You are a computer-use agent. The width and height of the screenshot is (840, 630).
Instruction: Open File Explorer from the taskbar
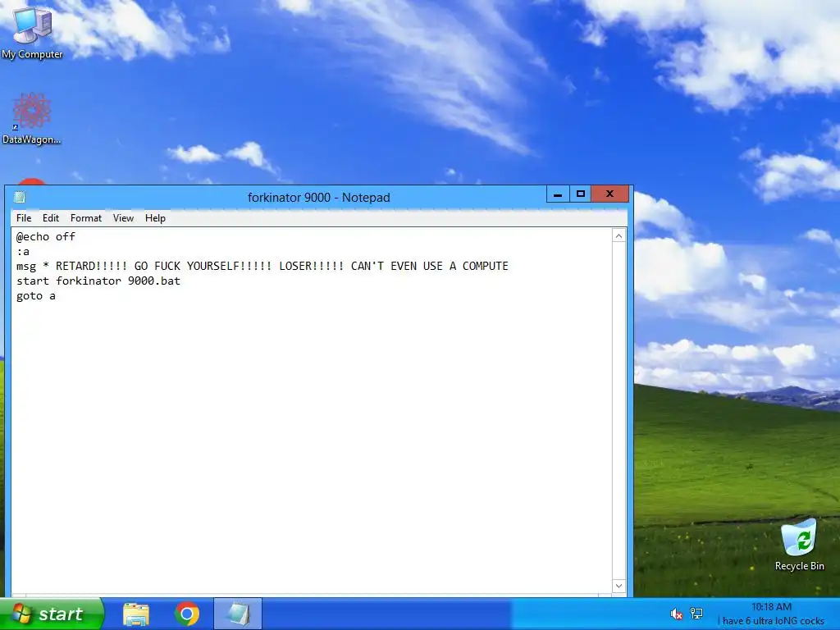pos(136,614)
